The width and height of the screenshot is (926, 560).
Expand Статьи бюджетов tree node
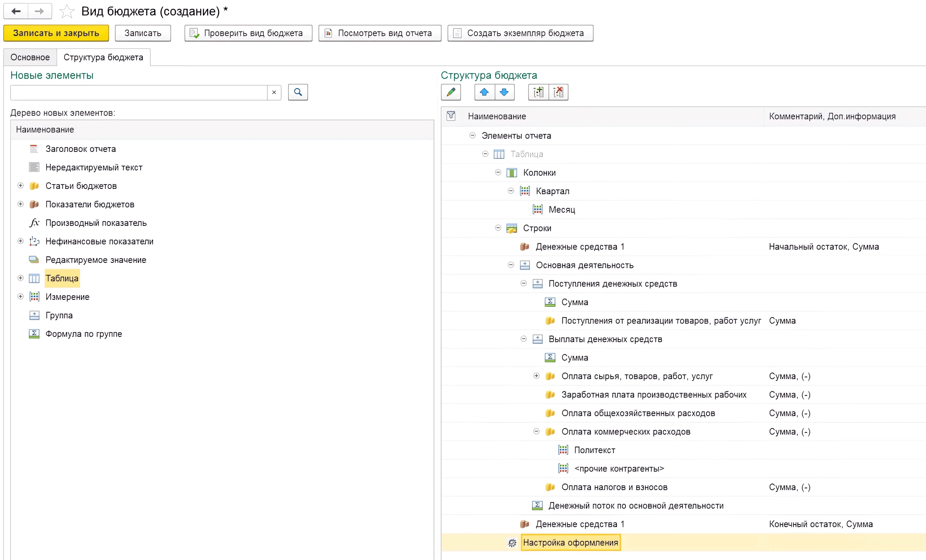tap(21, 186)
